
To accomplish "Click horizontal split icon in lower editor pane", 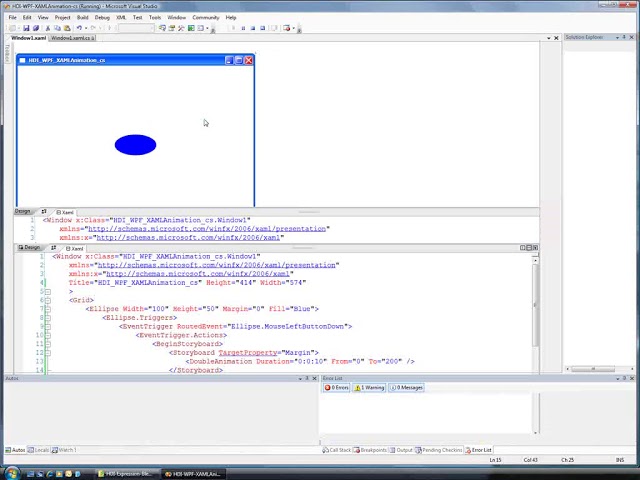I will 529,248.
